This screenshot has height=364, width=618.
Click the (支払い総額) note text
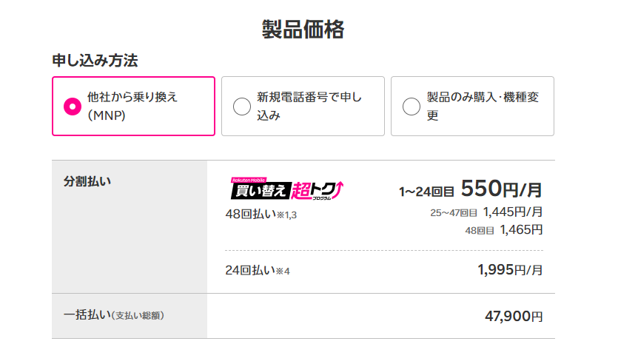[x=138, y=316]
